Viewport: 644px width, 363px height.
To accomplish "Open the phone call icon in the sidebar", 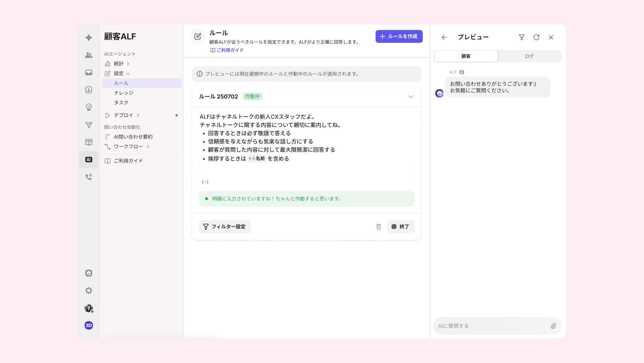I will [89, 177].
